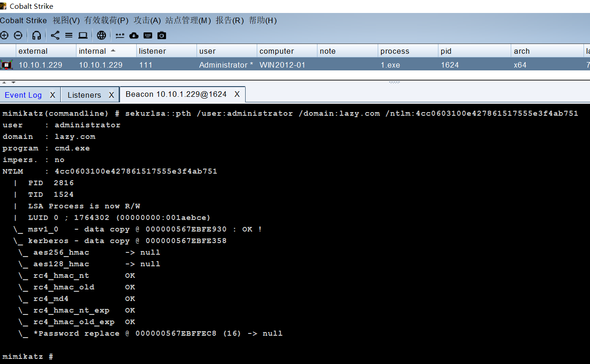
Task: Sort sessions by the user column
Action: click(x=227, y=51)
